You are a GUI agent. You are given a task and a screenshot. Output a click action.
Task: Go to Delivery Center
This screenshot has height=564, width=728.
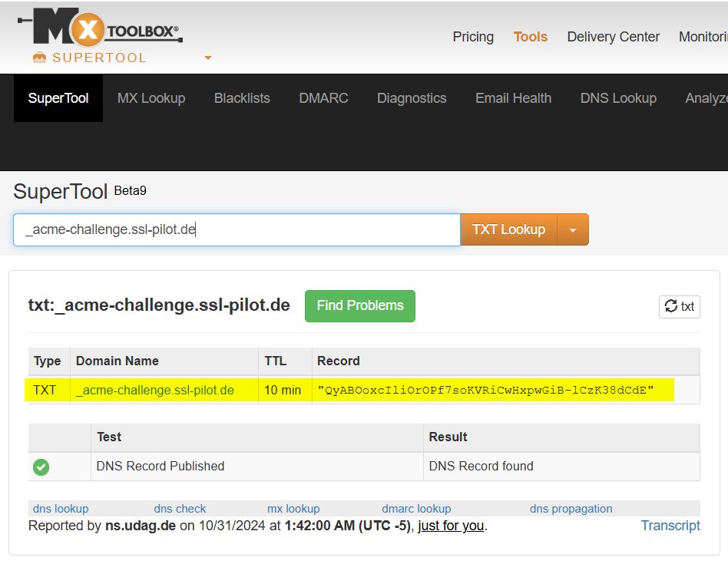tap(614, 37)
